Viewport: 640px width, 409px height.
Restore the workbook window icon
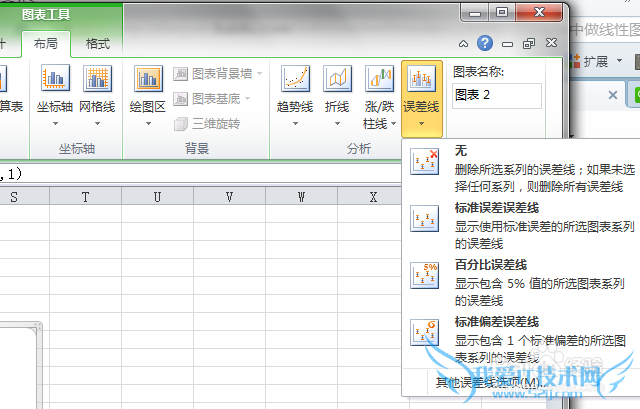(529, 43)
